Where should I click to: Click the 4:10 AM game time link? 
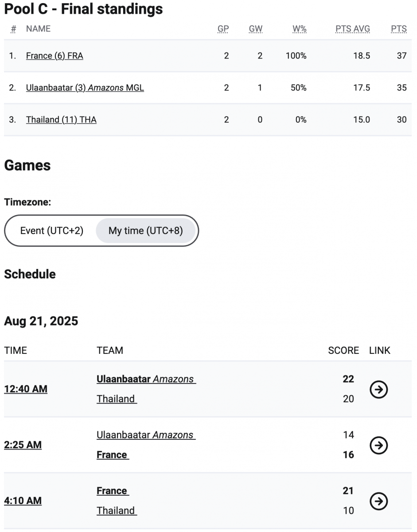pyautogui.click(x=23, y=501)
